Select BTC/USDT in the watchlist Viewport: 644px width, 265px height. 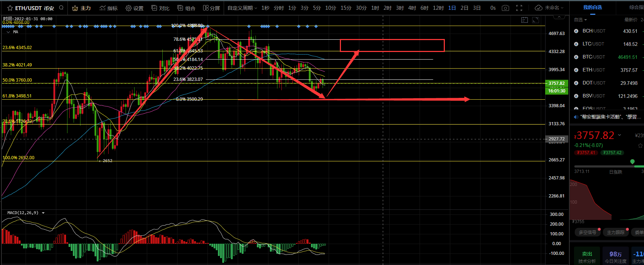point(594,57)
